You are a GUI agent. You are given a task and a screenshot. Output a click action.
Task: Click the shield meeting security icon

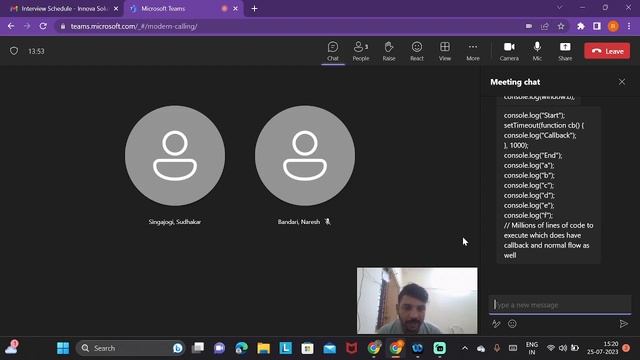click(14, 51)
